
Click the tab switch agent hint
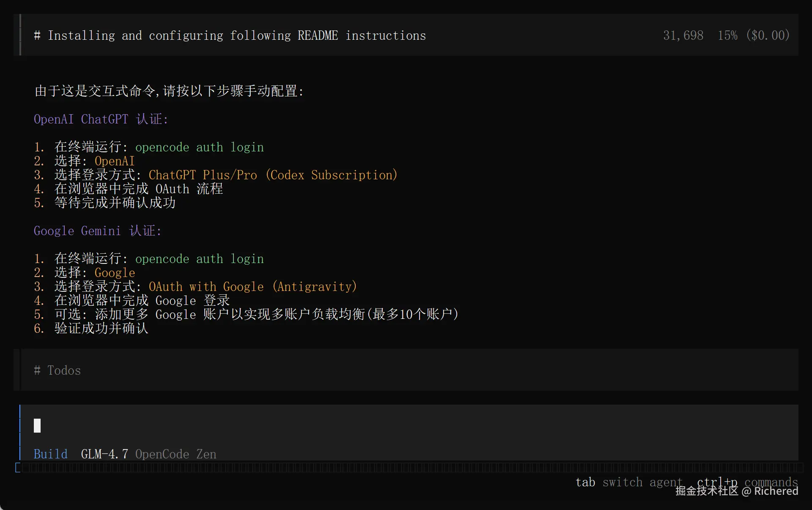(628, 482)
